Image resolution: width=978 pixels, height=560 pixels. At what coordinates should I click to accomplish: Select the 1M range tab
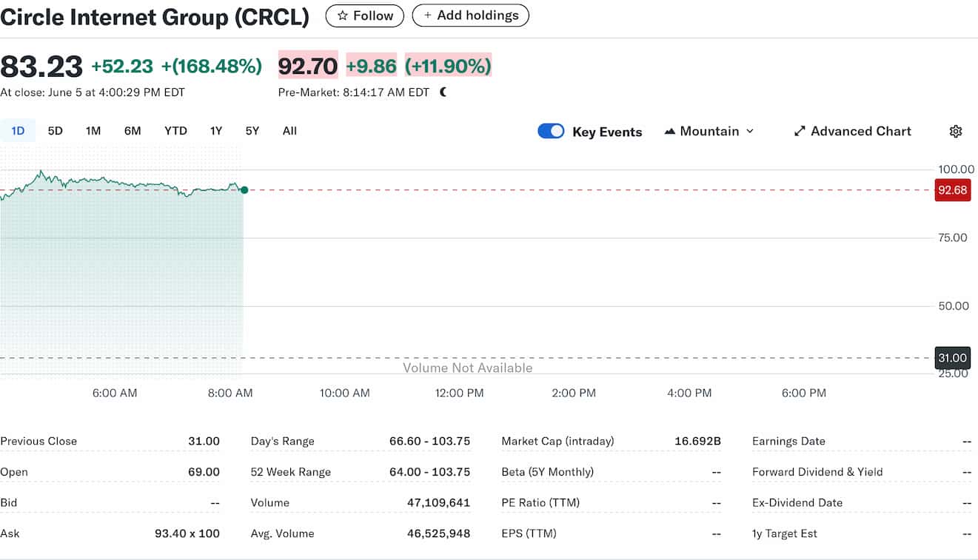point(93,131)
